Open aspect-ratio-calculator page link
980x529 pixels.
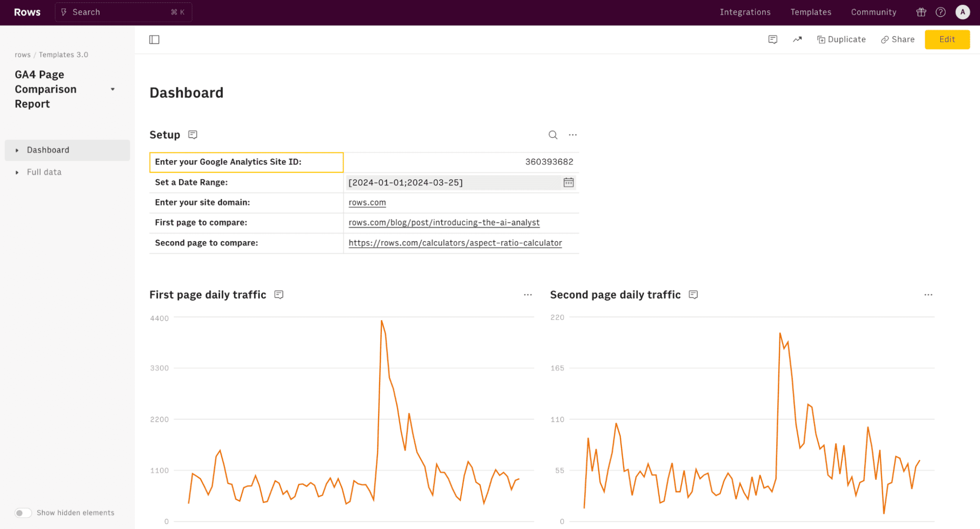(455, 243)
